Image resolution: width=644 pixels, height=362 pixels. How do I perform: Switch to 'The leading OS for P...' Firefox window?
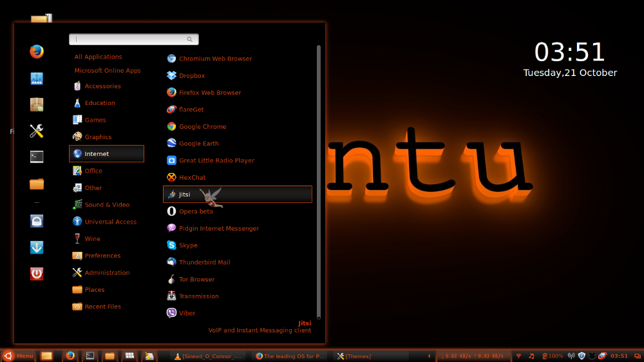pyautogui.click(x=290, y=356)
